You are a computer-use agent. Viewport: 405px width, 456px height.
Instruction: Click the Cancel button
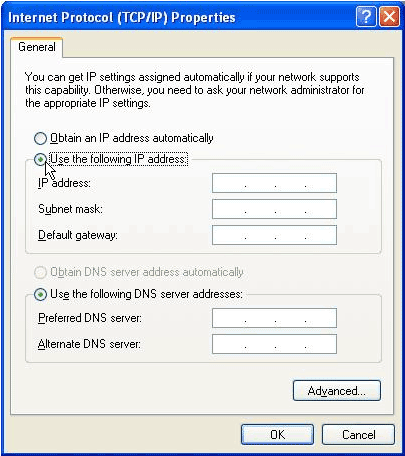358,435
